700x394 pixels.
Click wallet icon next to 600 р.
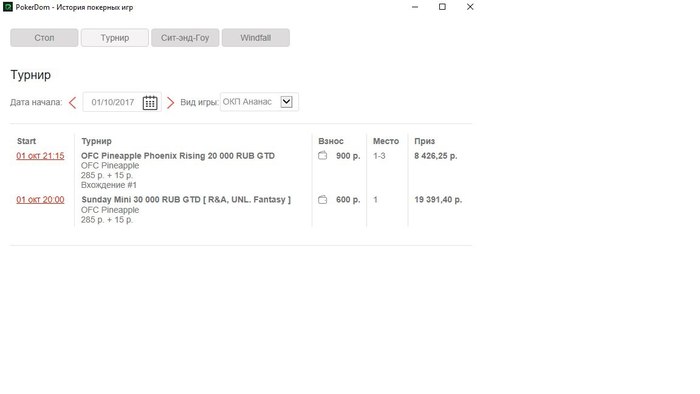(x=322, y=199)
